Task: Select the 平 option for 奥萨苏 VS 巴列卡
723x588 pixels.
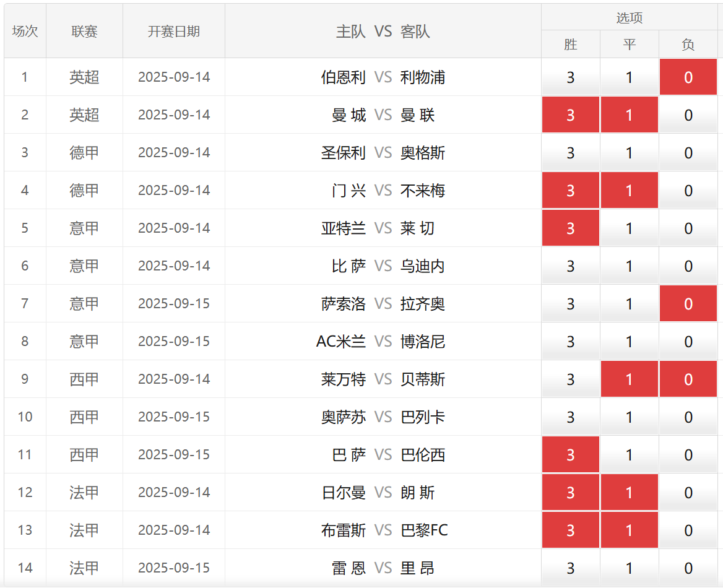Action: [x=629, y=417]
